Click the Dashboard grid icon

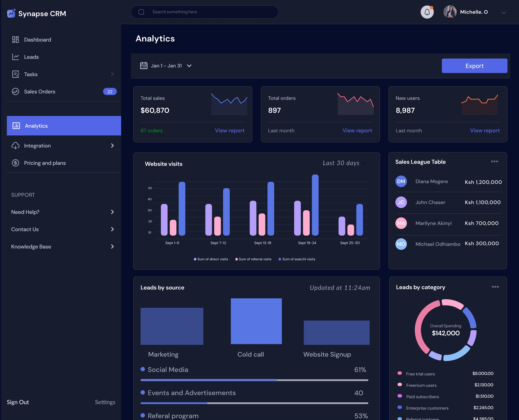[15, 39]
